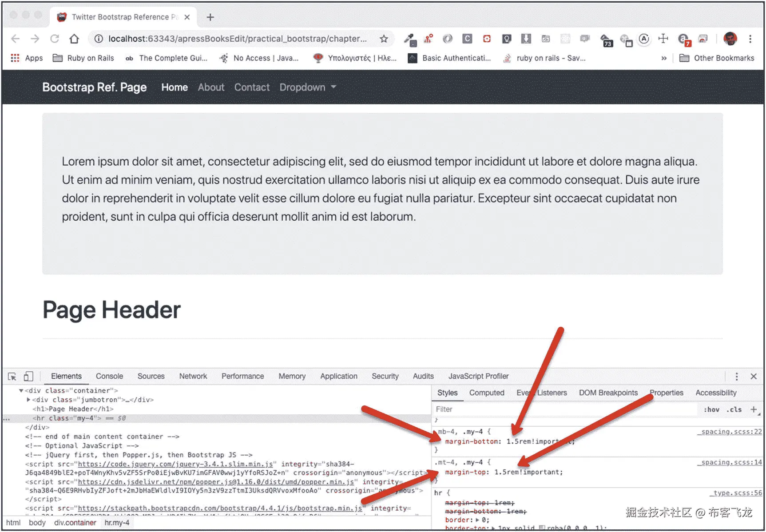Open a new browser tab
This screenshot has height=532, width=766.
210,17
